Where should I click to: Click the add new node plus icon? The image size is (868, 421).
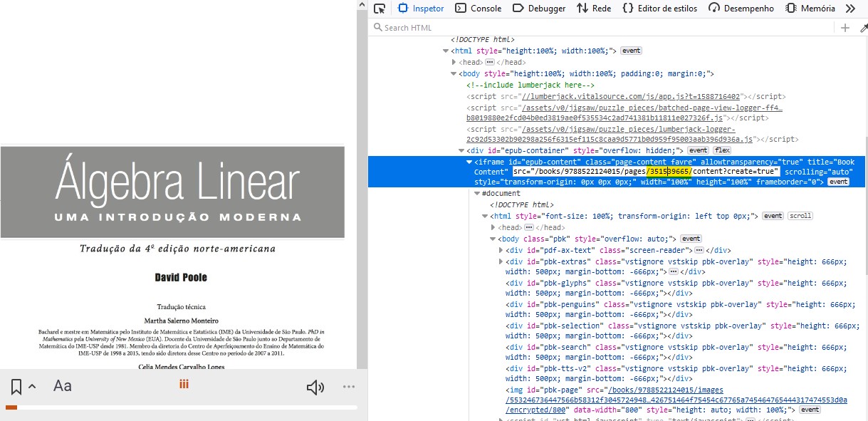[845, 28]
